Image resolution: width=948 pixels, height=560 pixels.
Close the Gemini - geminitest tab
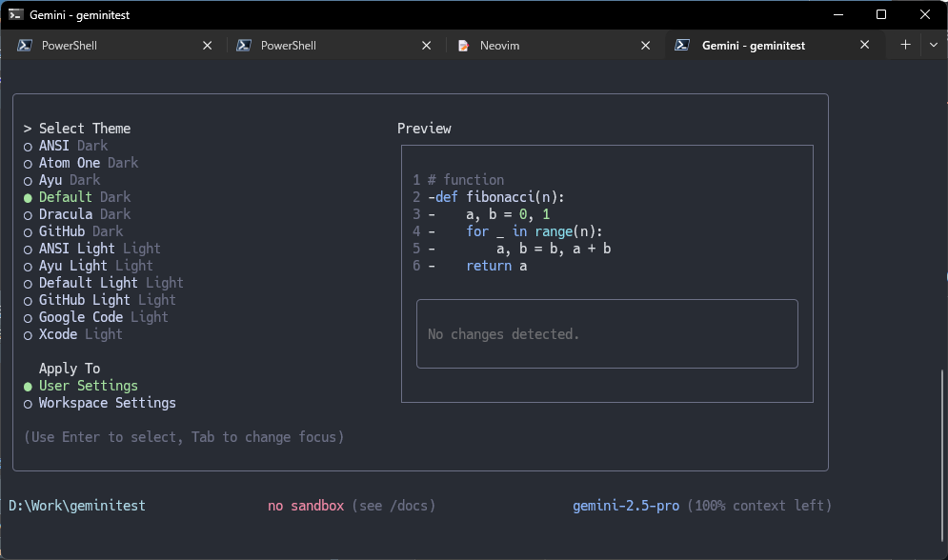click(865, 46)
